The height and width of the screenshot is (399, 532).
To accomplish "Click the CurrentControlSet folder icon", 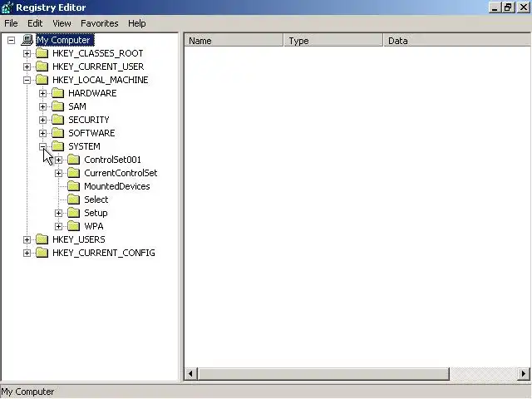I will tap(74, 173).
